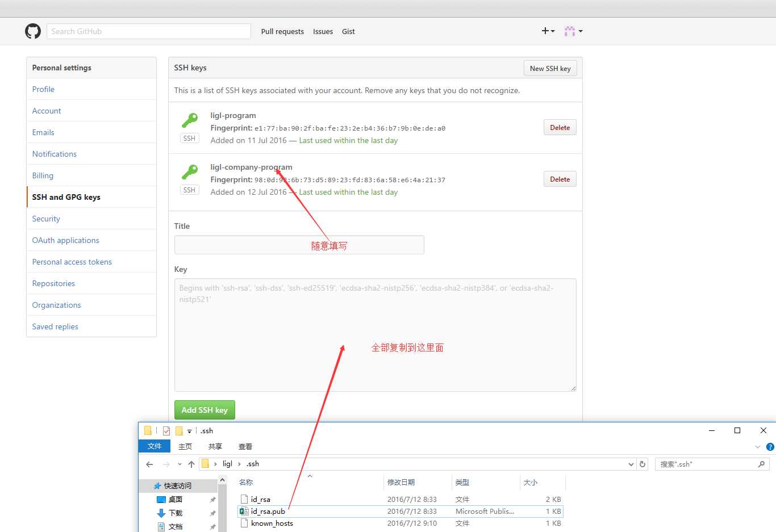Select Notifications in settings sidebar
Screen dimensions: 776x532
[91, 154]
